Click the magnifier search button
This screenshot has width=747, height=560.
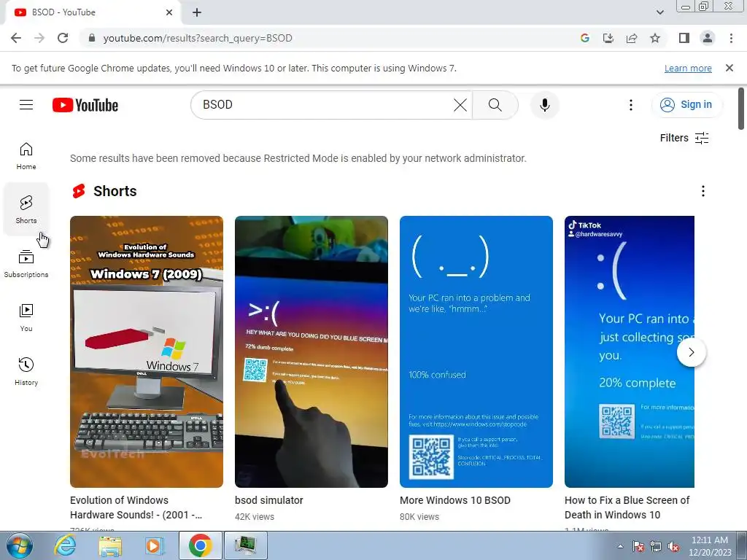(x=495, y=105)
